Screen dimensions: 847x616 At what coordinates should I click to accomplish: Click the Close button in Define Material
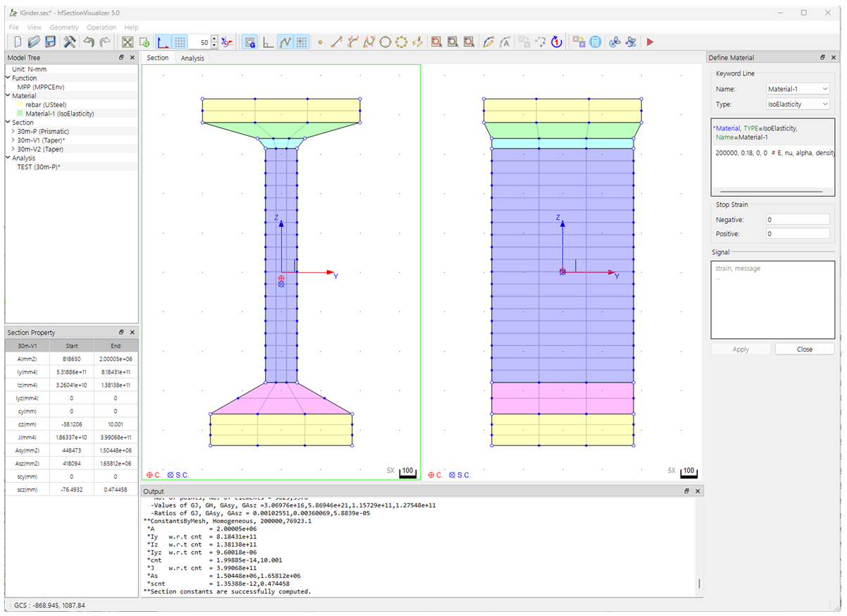(805, 349)
